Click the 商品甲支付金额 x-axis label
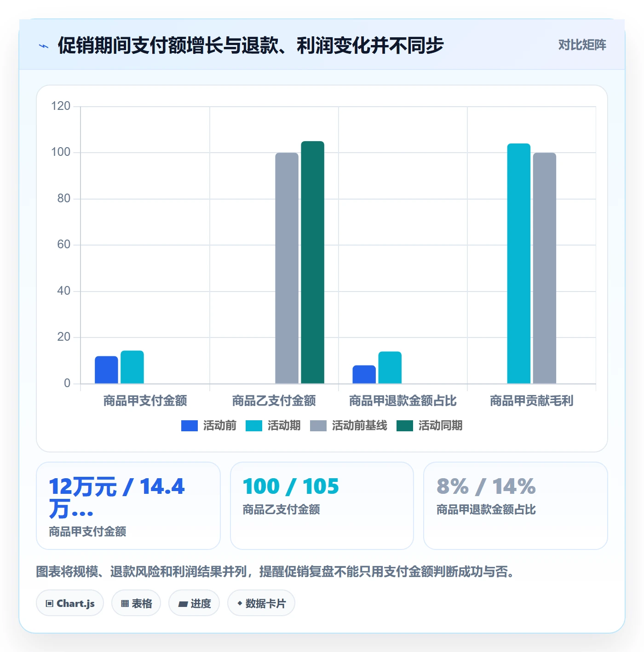This screenshot has width=644, height=652. (x=145, y=401)
